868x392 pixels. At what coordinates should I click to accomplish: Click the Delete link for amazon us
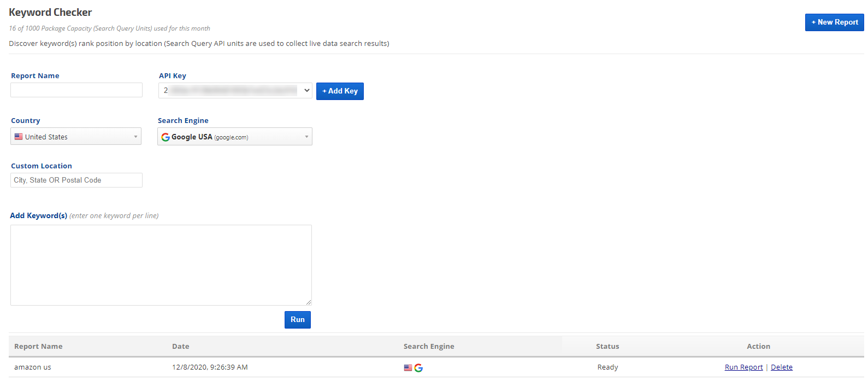tap(782, 367)
